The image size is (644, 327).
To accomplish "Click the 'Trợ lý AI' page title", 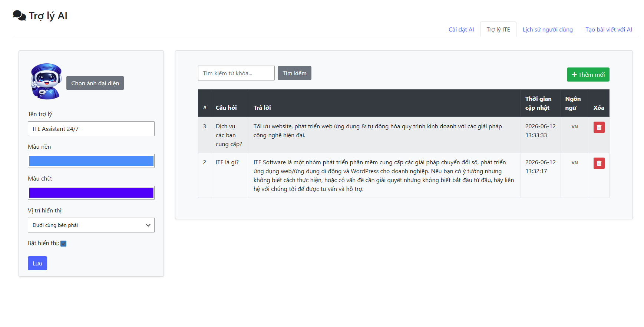I will [x=48, y=16].
